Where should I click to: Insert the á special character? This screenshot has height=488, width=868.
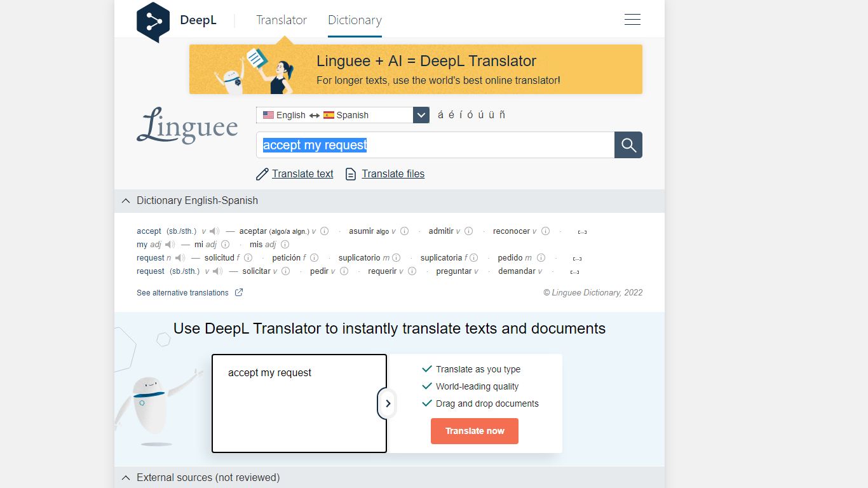tap(441, 115)
